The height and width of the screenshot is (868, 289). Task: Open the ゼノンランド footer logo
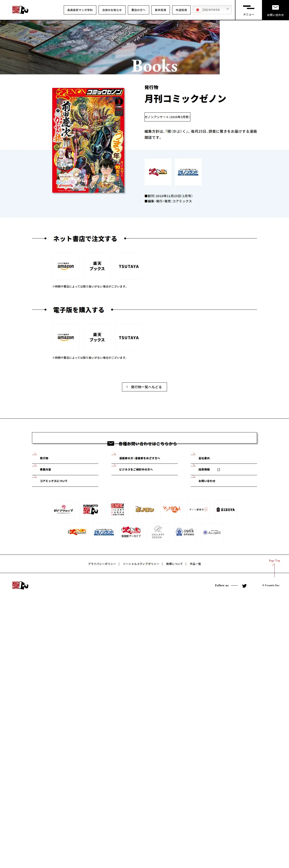click(104, 532)
